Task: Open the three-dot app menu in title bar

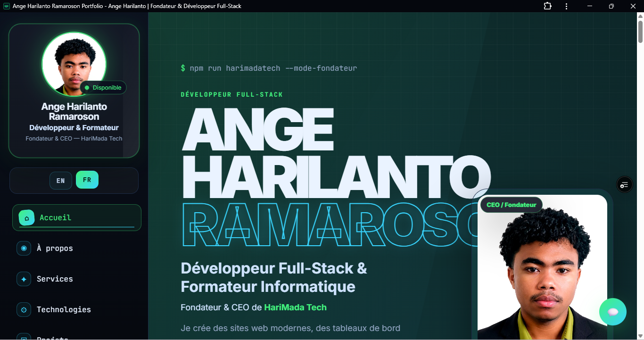Action: point(566,6)
